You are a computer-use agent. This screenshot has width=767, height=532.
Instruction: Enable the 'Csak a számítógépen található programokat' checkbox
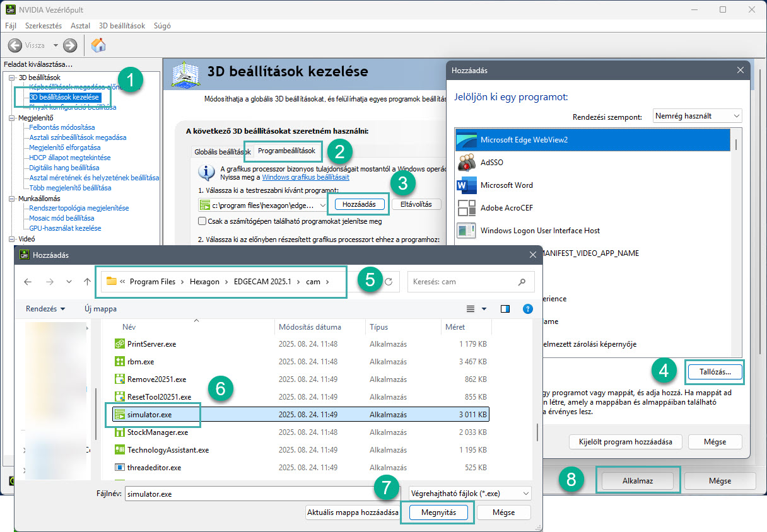coord(202,221)
